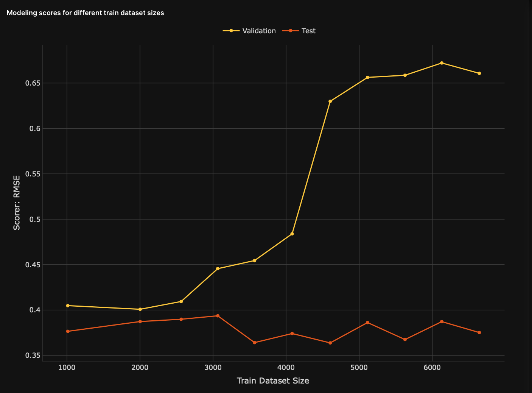Click the yellow Validation legend marker
The width and height of the screenshot is (532, 393).
[231, 31]
